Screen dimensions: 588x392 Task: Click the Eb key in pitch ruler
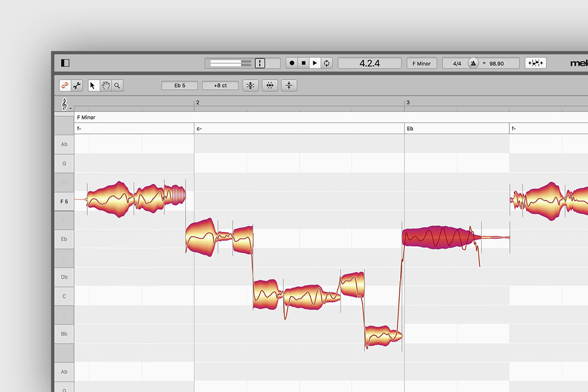(x=64, y=239)
